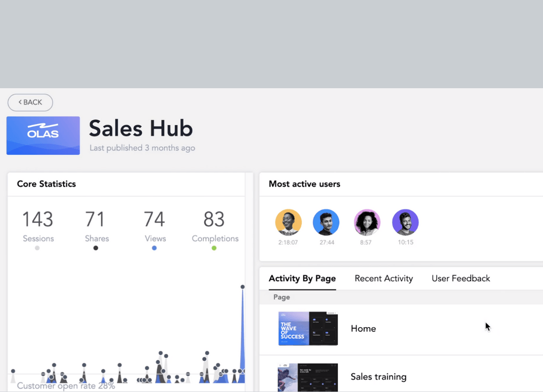This screenshot has width=543, height=392.
Task: Click the BACK button
Action: tap(30, 103)
